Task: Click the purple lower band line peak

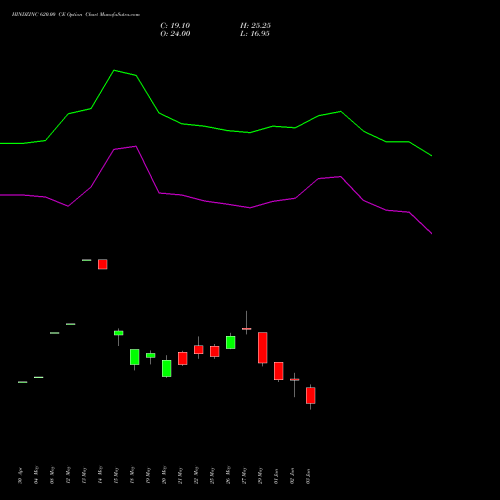Action: click(136, 146)
